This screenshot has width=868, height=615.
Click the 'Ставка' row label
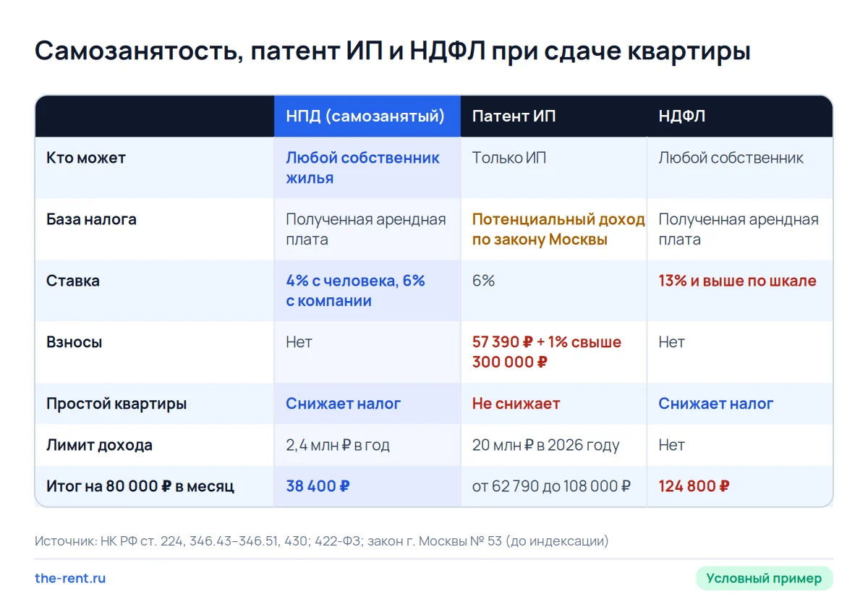(73, 281)
